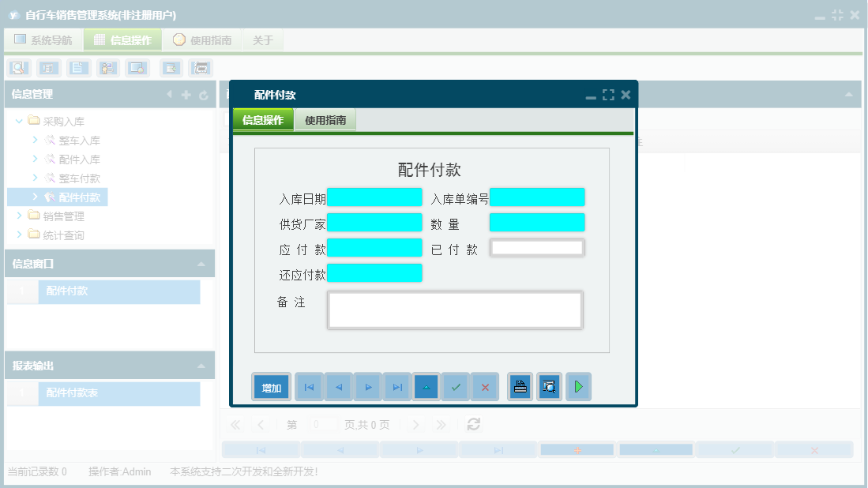This screenshot has height=488, width=868.
Task: Click the green run arrow in the dialog
Action: coord(578,386)
